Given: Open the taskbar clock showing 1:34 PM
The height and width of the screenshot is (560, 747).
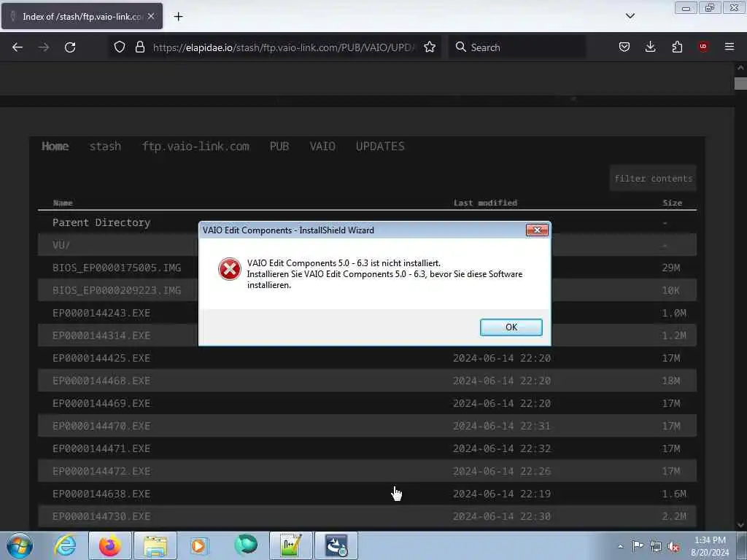Looking at the screenshot, I should tap(710, 545).
